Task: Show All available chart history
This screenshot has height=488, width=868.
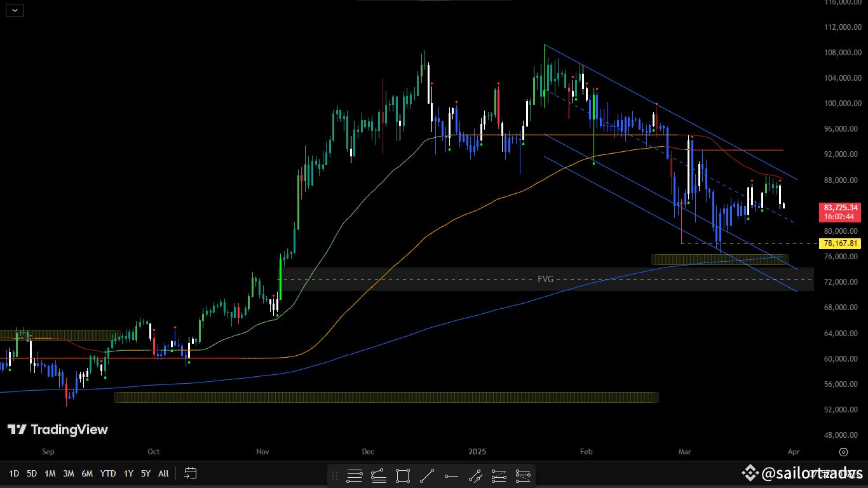Action: coord(163,473)
